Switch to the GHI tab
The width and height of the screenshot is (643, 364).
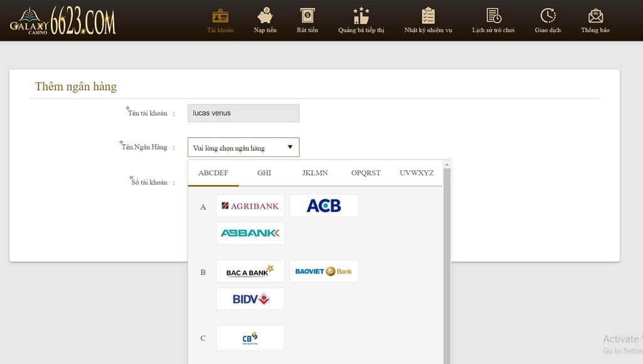[x=264, y=173]
